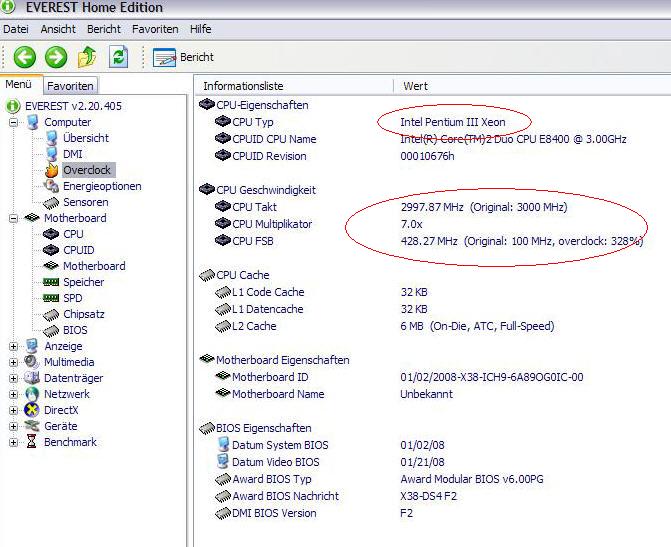671x547 pixels.
Task: Click the Informationsliste column header
Action: pyautogui.click(x=294, y=86)
